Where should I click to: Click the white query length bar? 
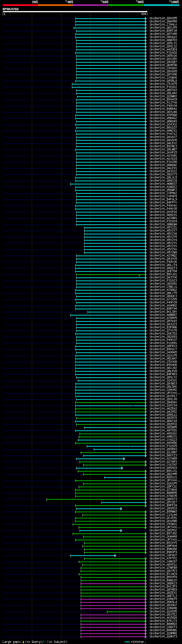click(x=75, y=12)
